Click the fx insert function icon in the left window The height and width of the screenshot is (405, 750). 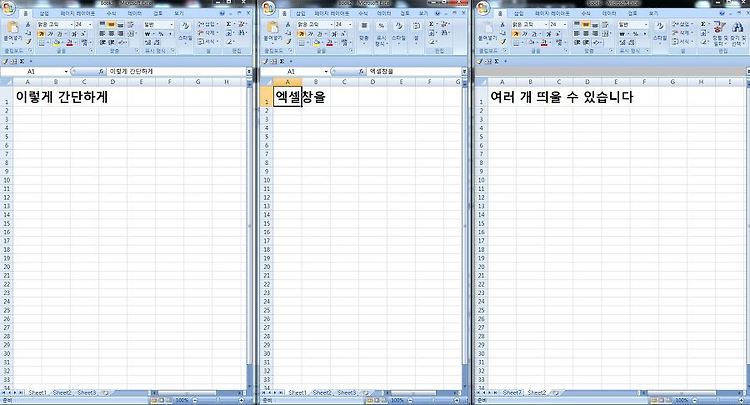click(x=101, y=71)
